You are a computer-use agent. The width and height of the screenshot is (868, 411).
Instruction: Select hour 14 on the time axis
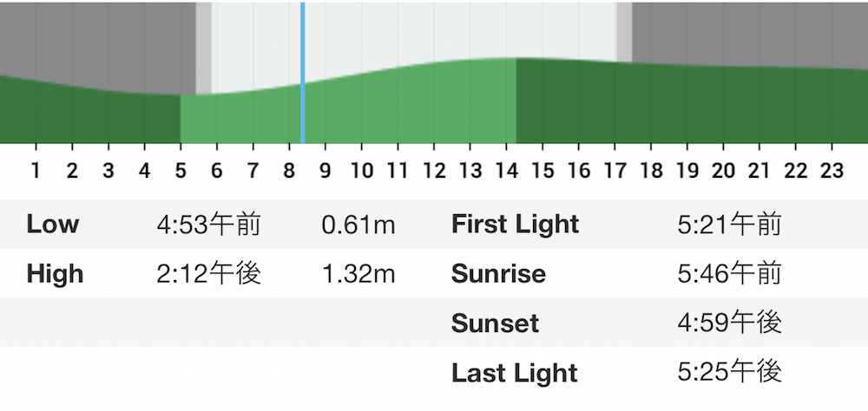[507, 172]
